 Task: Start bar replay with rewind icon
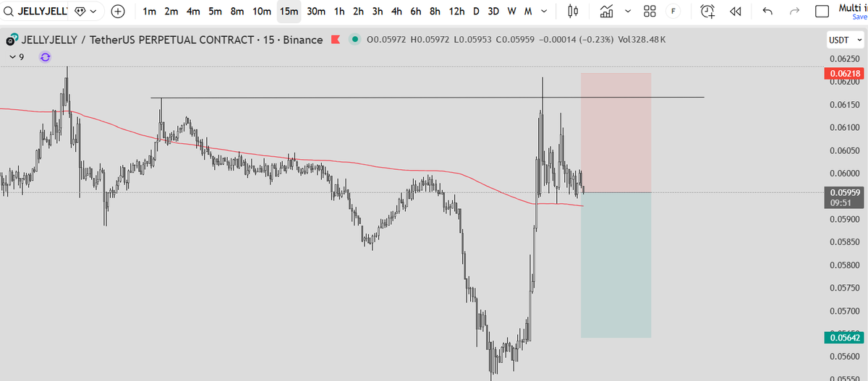(736, 12)
